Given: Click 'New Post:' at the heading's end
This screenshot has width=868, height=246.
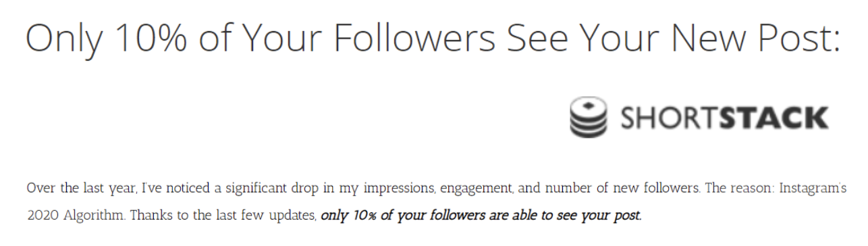Looking at the screenshot, I should click(759, 38).
